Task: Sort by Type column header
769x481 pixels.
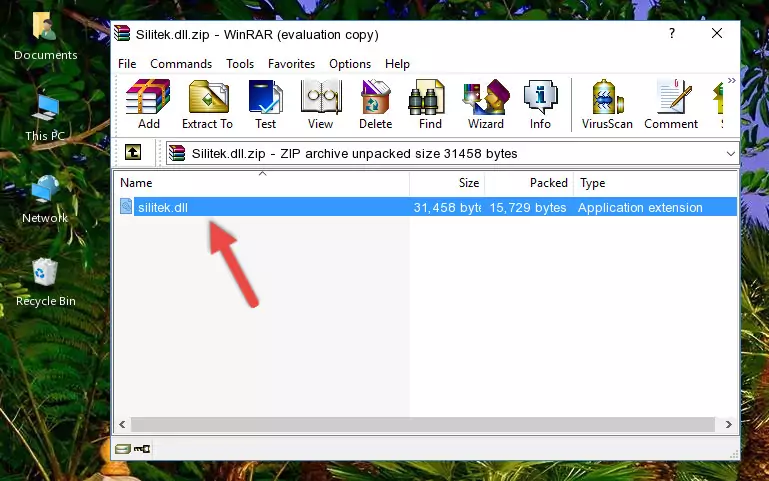Action: pyautogui.click(x=656, y=183)
